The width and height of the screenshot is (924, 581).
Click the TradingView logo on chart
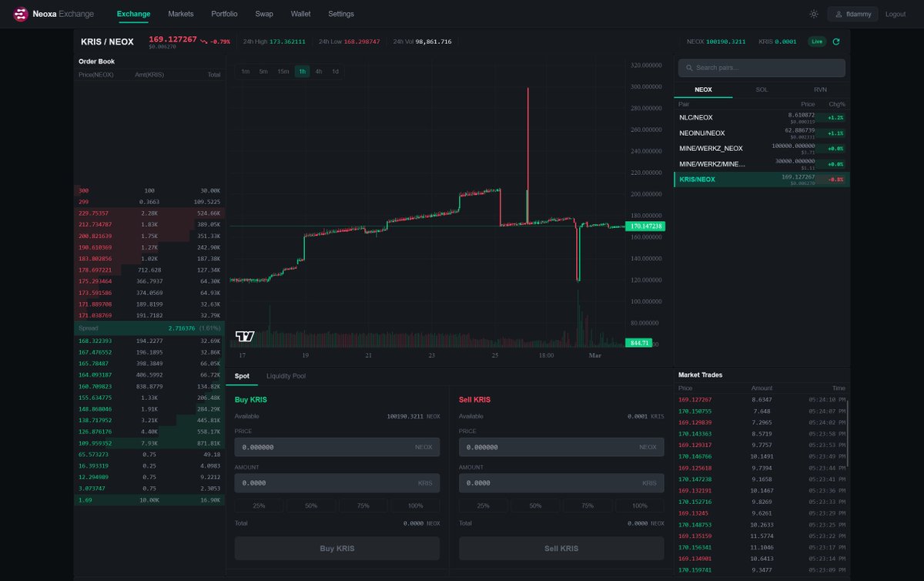245,336
